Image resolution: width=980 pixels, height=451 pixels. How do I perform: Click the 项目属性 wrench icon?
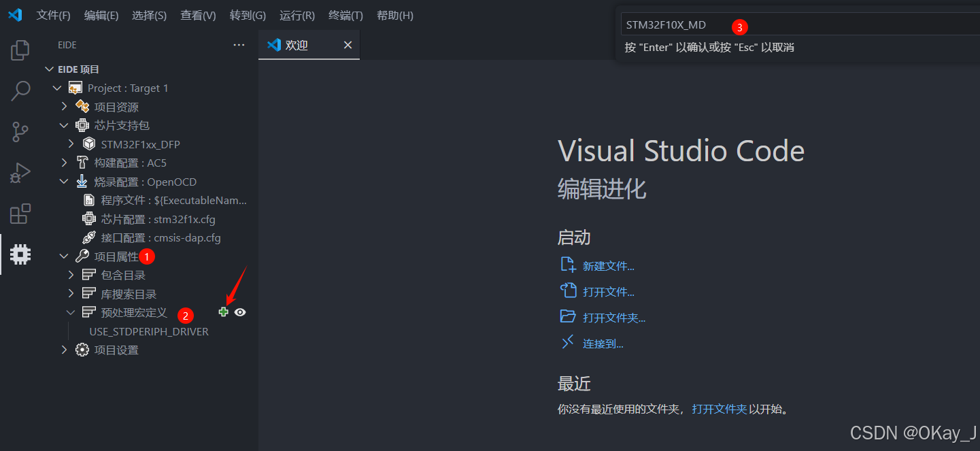click(82, 256)
